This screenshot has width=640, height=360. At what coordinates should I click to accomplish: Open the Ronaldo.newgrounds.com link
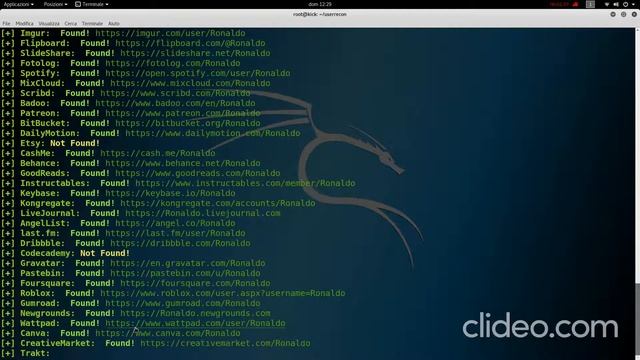click(x=195, y=313)
